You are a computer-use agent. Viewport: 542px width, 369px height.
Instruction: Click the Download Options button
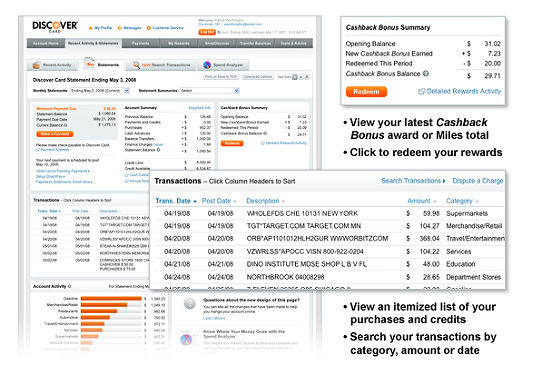[x=258, y=77]
